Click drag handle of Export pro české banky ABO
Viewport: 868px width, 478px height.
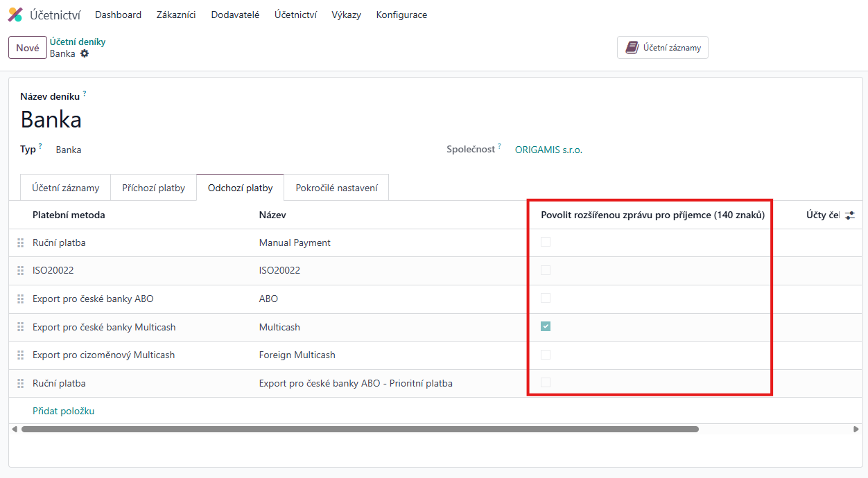coord(20,299)
